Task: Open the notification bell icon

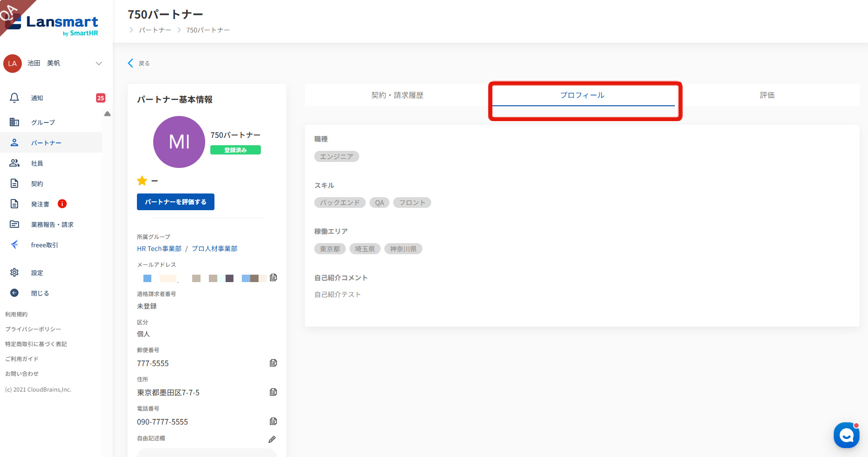Action: (14, 98)
